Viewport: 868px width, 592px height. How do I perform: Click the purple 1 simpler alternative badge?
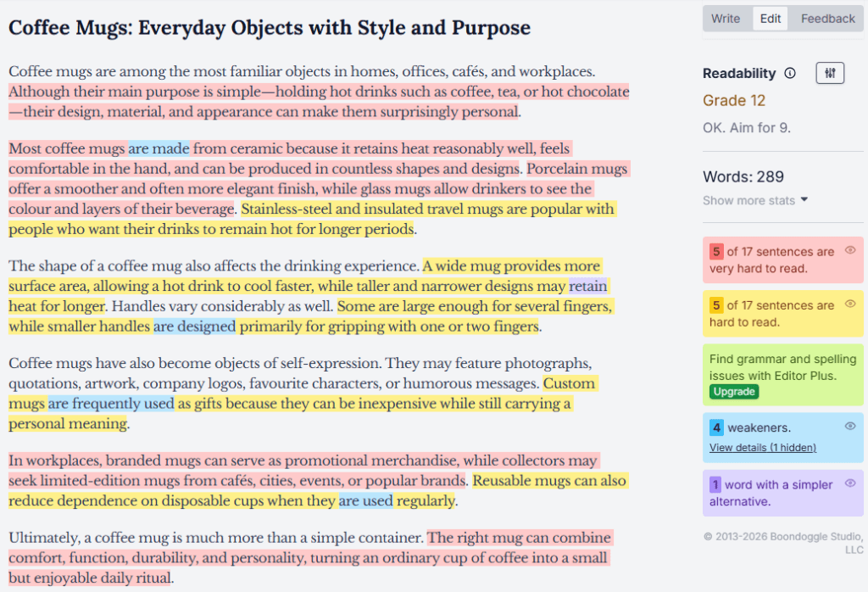[x=715, y=484]
